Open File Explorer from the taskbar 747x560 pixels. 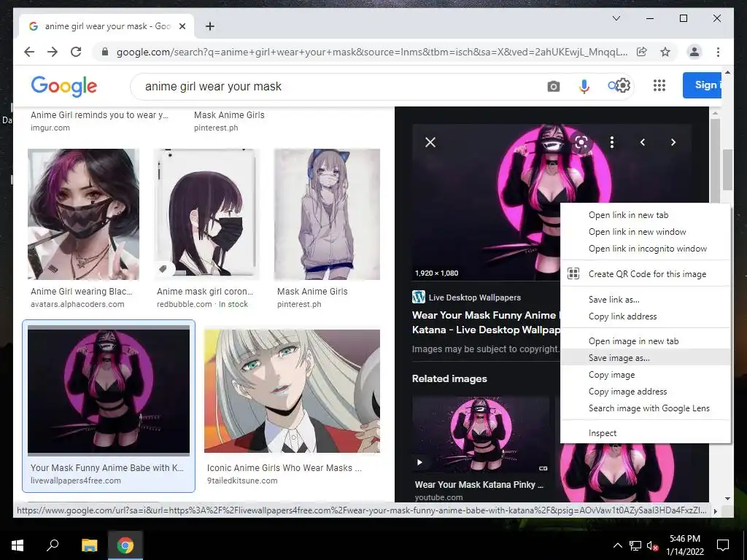(x=89, y=545)
